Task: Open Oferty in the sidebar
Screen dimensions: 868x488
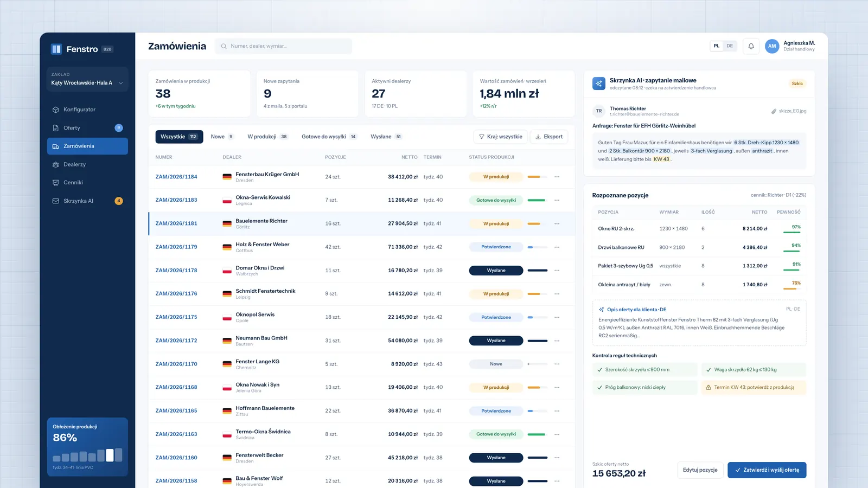Action: click(87, 128)
